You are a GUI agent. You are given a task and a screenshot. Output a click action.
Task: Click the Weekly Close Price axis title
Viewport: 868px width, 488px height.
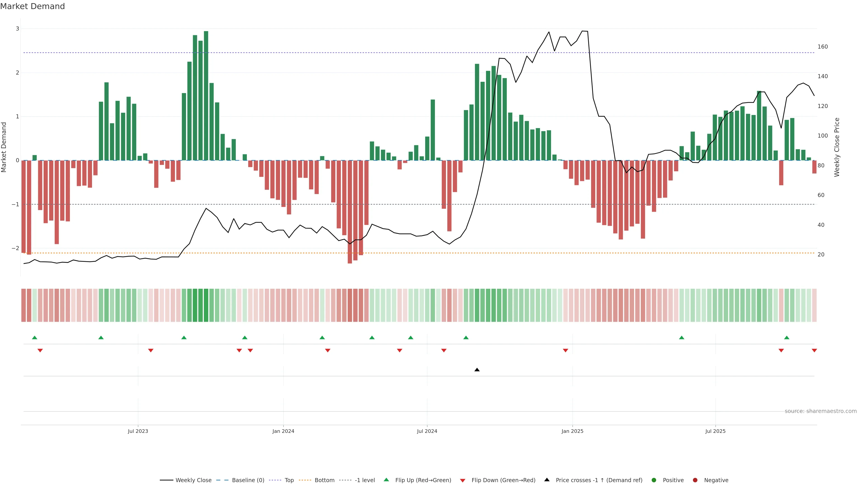tap(837, 147)
